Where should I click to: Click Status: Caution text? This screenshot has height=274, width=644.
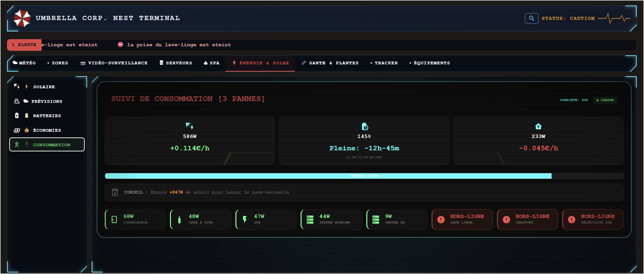(x=568, y=18)
